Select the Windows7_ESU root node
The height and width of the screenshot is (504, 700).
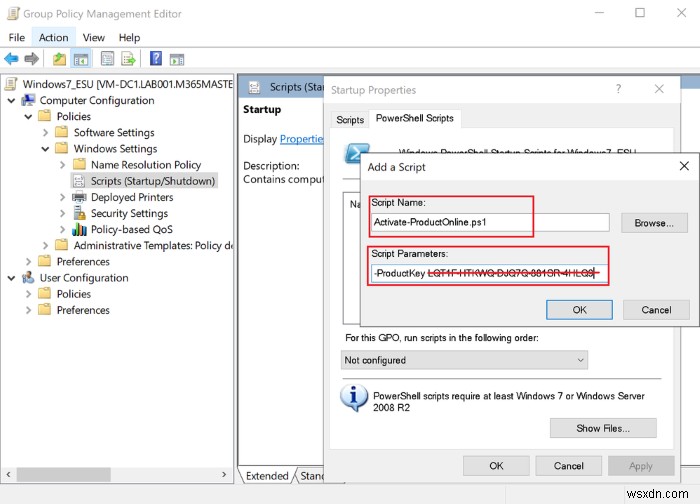click(x=128, y=84)
